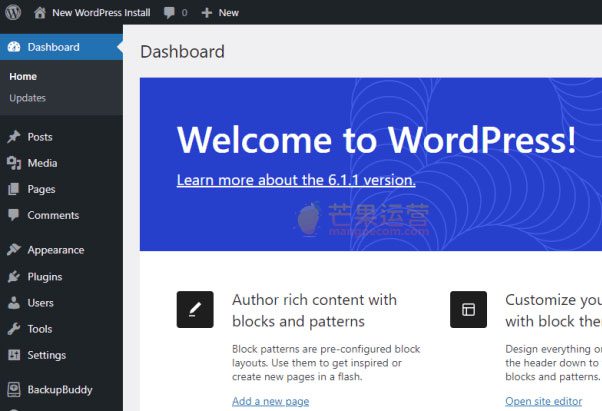602x411 pixels.
Task: Click the Appearance paintbrush icon
Action: click(14, 249)
